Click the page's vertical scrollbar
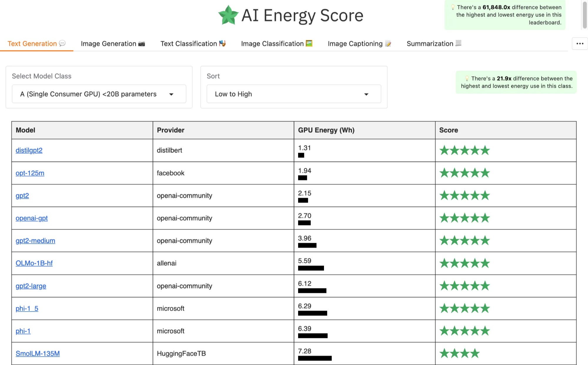 tap(584, 15)
